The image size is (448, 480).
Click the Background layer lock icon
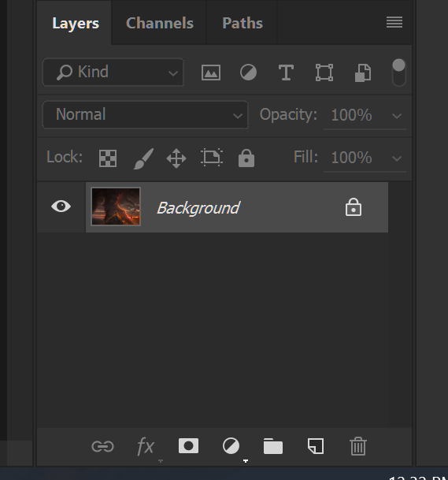tap(354, 207)
